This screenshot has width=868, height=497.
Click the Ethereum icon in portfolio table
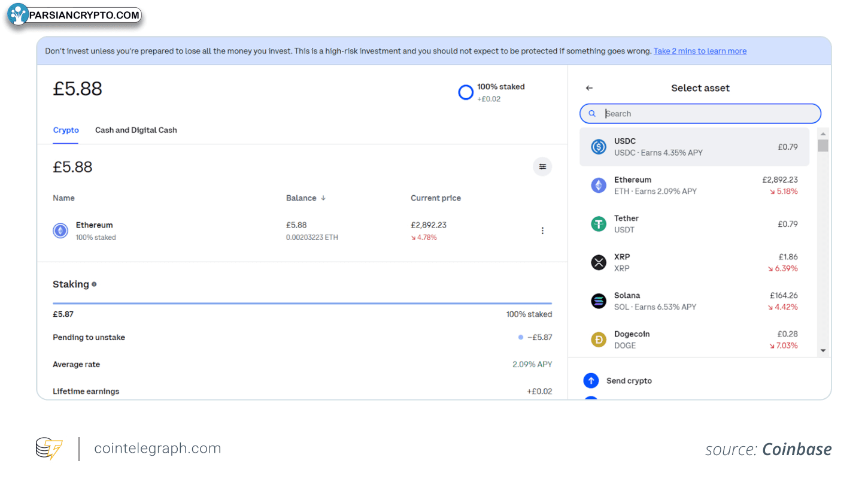[60, 231]
